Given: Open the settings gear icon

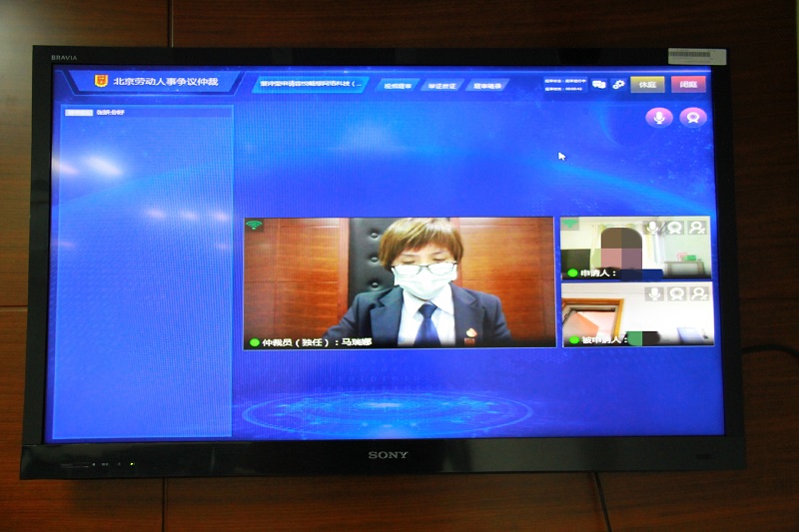Looking at the screenshot, I should (x=618, y=85).
